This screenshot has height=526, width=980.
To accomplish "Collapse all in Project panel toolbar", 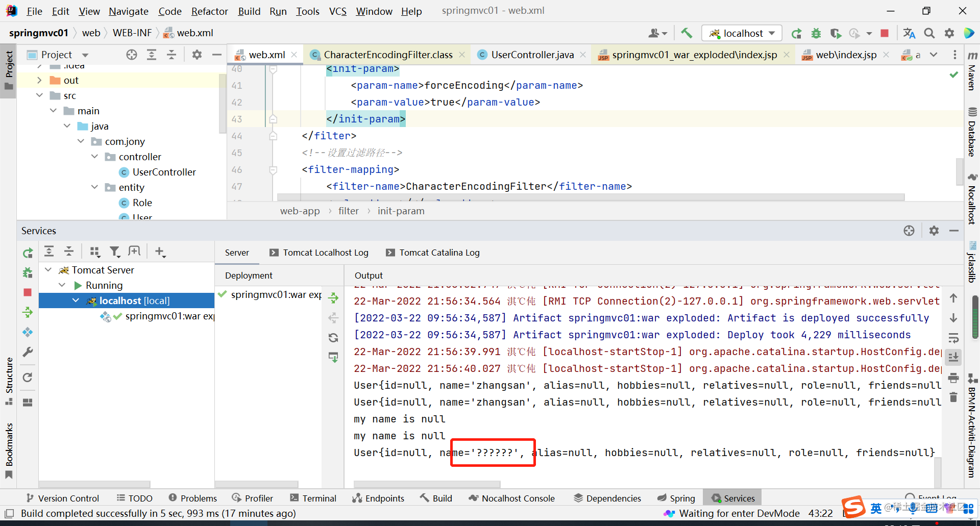I will coord(171,55).
